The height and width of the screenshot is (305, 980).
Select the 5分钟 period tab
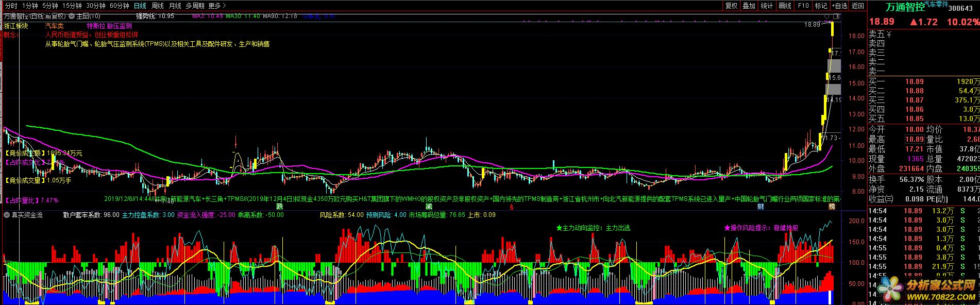(50, 6)
